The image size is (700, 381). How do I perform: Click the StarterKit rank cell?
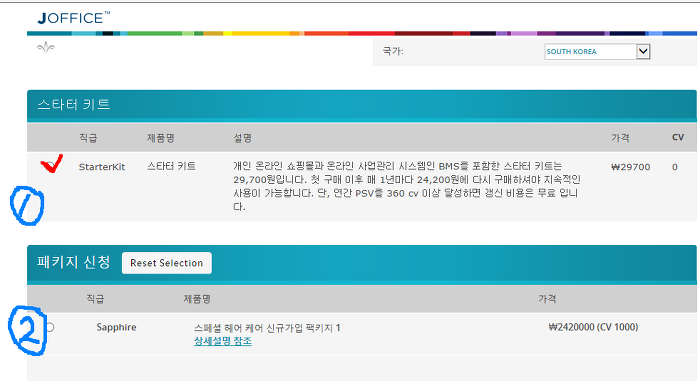102,167
